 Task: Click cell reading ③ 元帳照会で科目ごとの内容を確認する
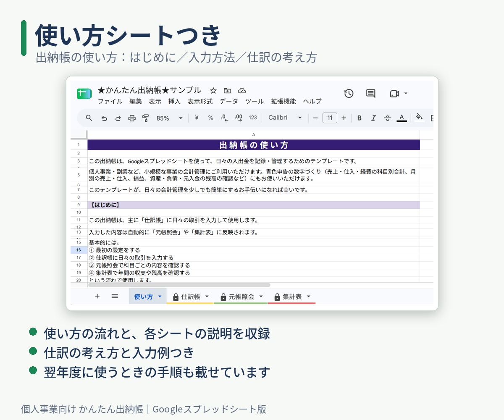pos(254,265)
